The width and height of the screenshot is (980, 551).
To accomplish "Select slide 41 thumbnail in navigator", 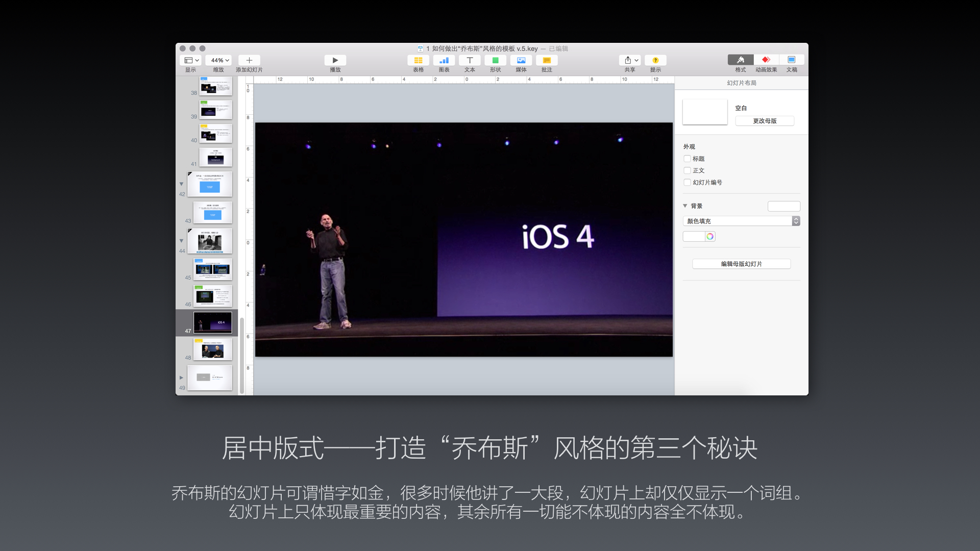I will 215,157.
